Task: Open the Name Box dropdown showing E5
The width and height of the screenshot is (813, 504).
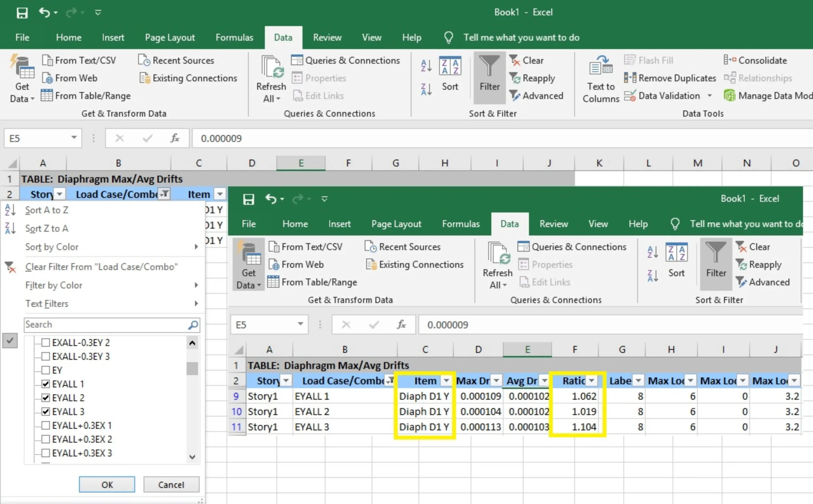Action: 74,138
